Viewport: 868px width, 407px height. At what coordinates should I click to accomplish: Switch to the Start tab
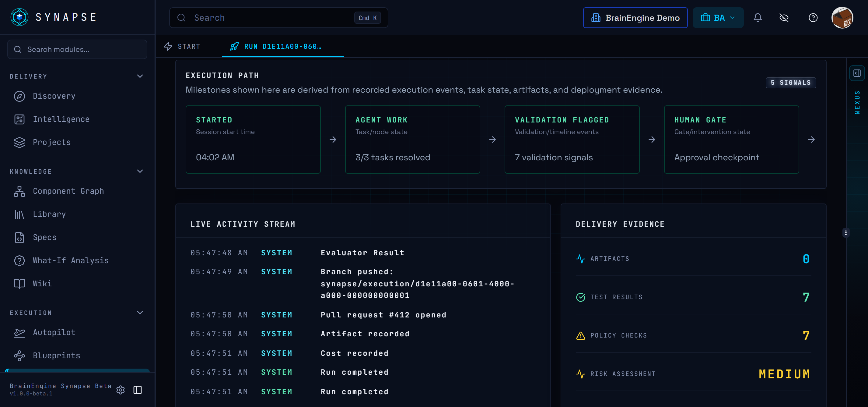[182, 47]
